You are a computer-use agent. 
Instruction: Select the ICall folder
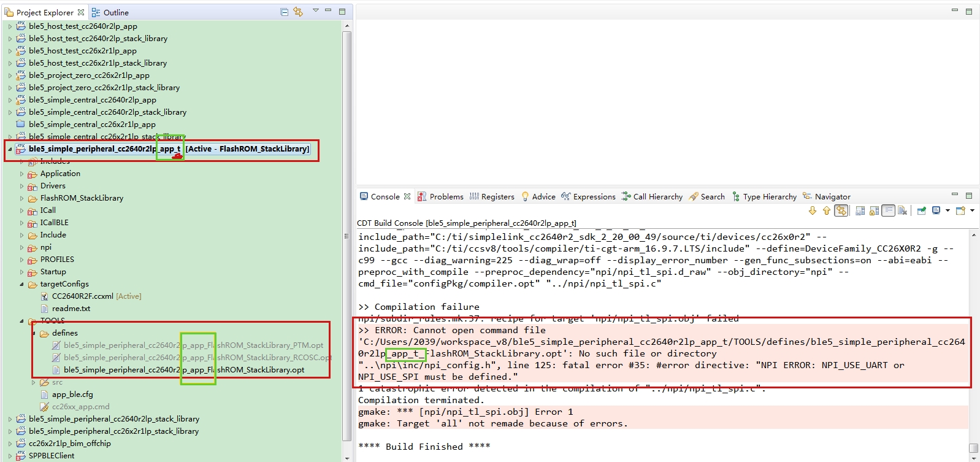[x=42, y=210]
